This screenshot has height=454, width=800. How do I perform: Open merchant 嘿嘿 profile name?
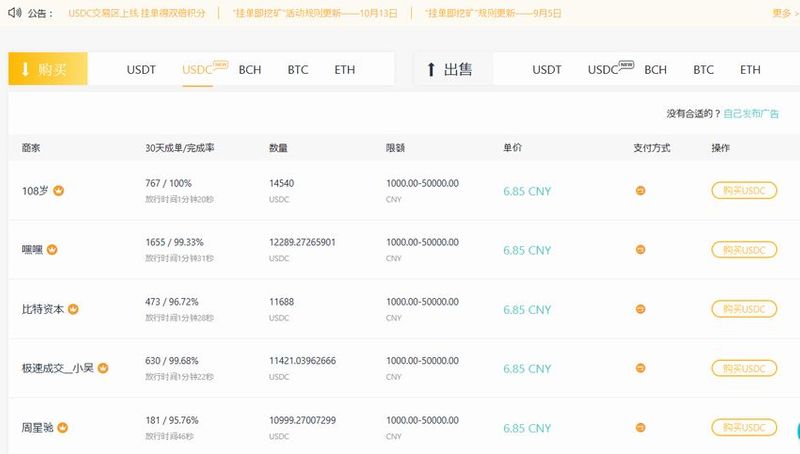click(32, 249)
